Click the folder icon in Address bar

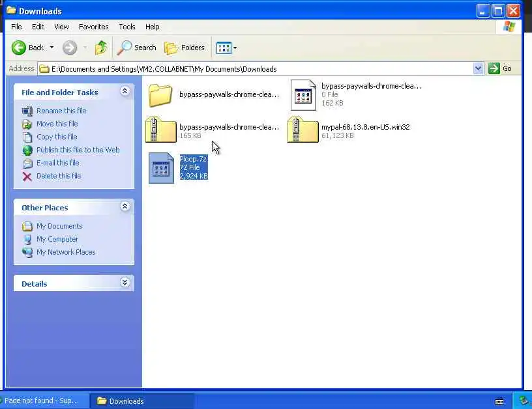pyautogui.click(x=44, y=69)
